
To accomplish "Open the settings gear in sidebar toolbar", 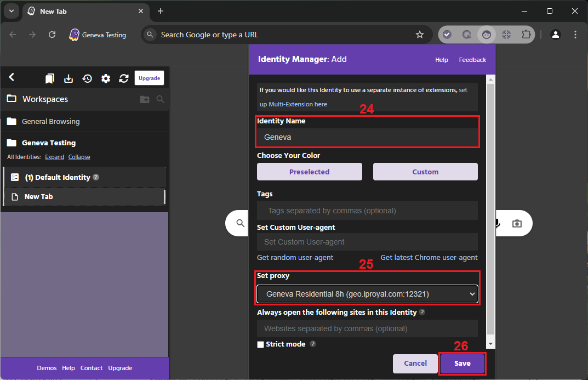I will pos(106,78).
